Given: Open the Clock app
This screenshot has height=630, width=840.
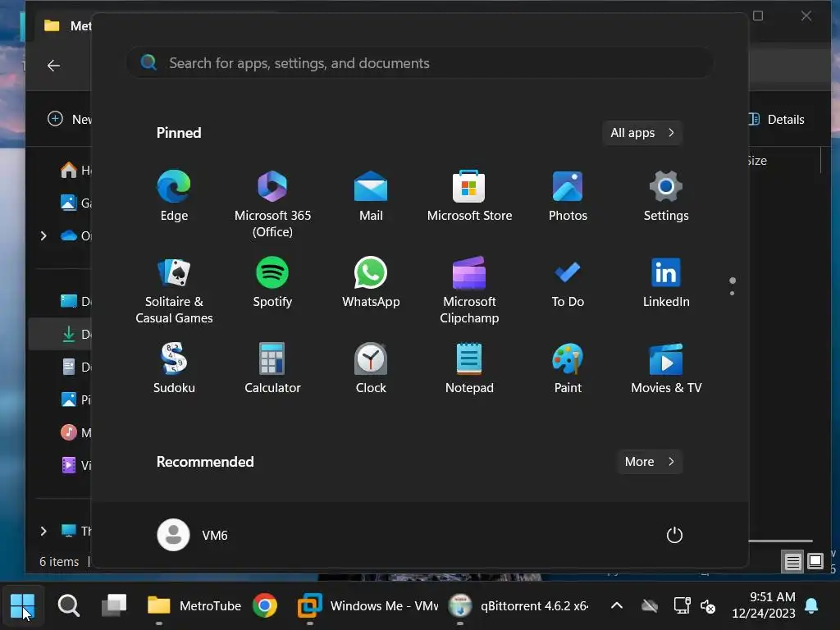Looking at the screenshot, I should pyautogui.click(x=371, y=368).
